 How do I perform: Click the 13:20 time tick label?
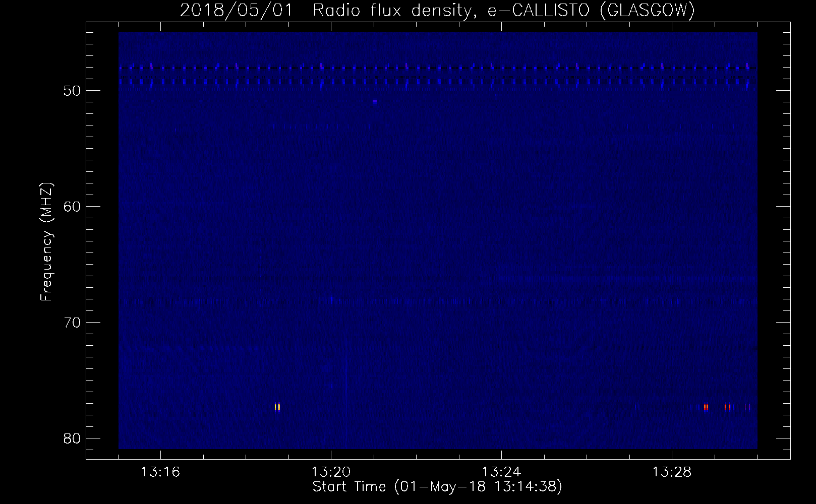coord(331,472)
